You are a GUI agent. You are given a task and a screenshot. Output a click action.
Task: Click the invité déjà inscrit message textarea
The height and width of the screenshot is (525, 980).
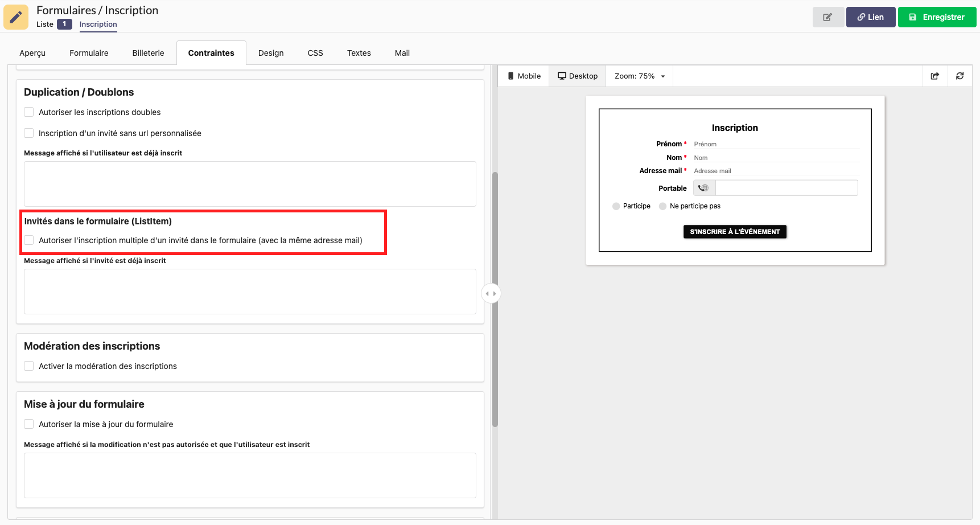point(250,292)
